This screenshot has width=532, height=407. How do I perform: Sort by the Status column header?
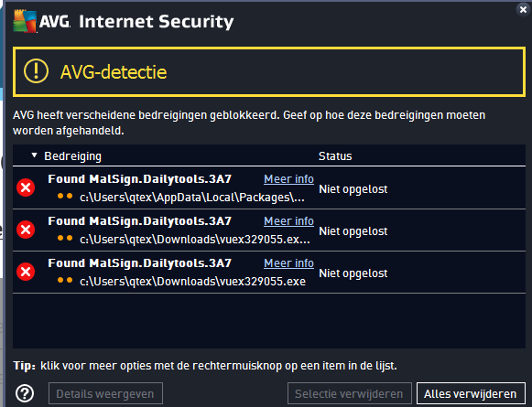(x=335, y=155)
